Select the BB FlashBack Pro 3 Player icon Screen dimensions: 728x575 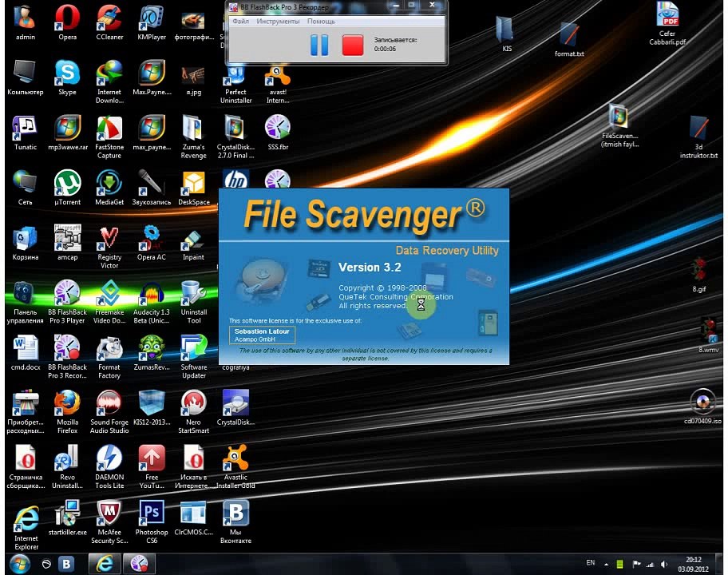click(67, 301)
